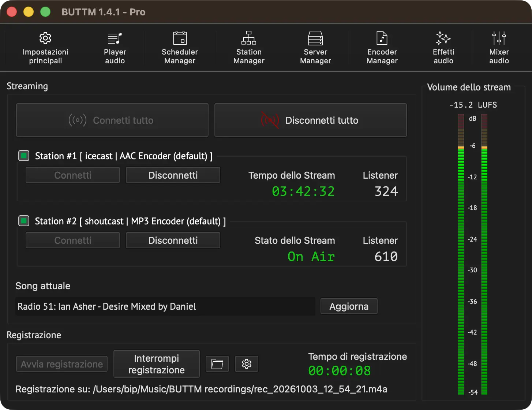Click the recording time 00:00:08

(x=340, y=371)
